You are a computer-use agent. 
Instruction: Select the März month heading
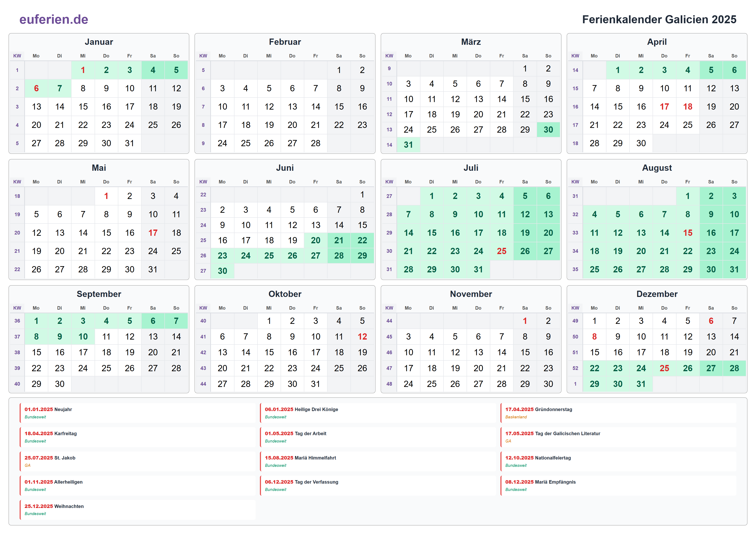coord(471,42)
